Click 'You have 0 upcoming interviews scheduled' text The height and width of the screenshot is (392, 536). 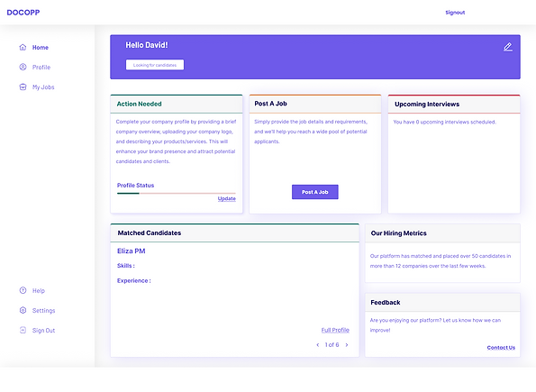pyautogui.click(x=444, y=123)
